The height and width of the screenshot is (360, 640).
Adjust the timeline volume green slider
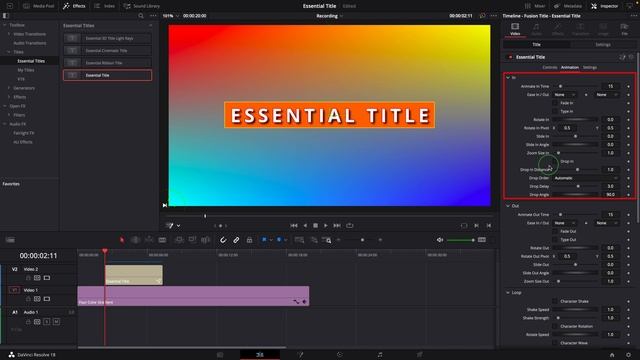coord(460,240)
